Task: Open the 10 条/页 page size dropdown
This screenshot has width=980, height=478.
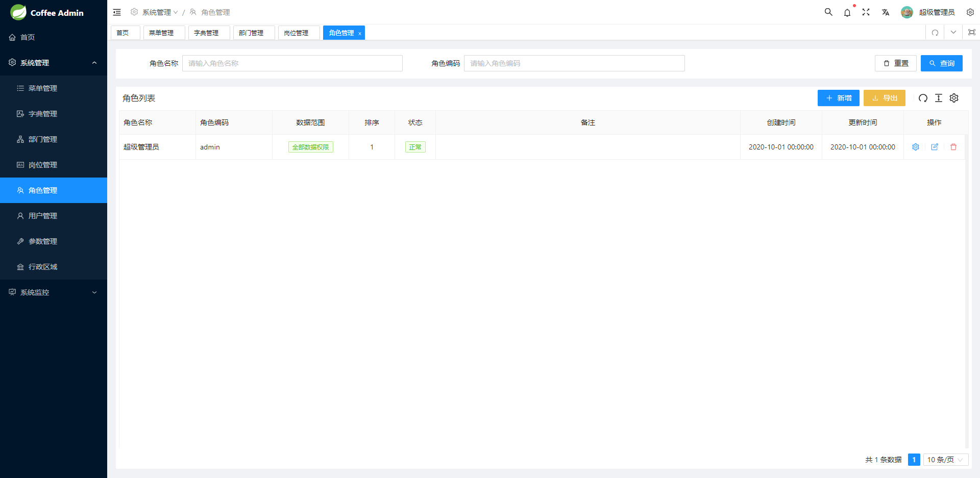Action: (945, 460)
